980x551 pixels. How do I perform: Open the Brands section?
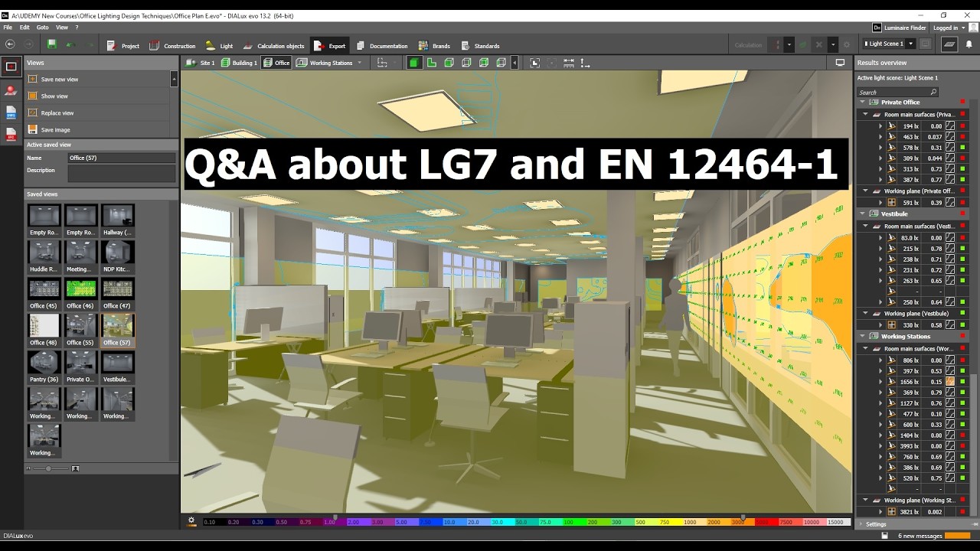pos(433,46)
